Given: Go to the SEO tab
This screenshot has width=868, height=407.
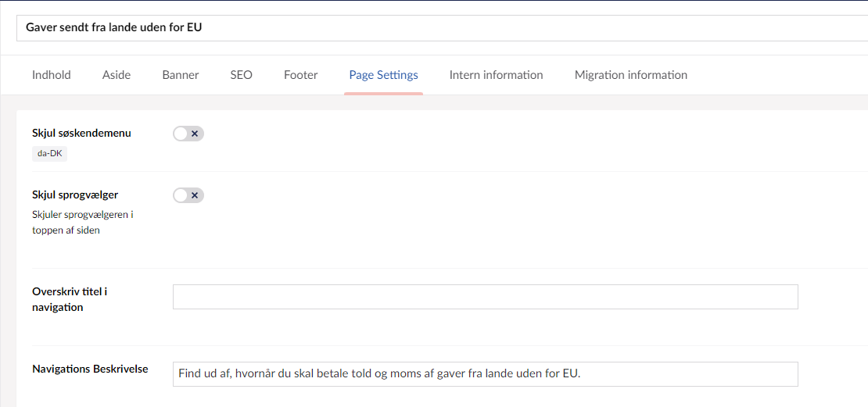Looking at the screenshot, I should pos(241,75).
